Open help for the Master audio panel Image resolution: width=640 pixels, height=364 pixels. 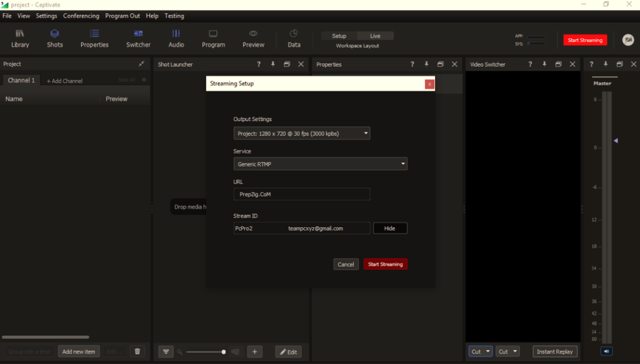[x=591, y=64]
